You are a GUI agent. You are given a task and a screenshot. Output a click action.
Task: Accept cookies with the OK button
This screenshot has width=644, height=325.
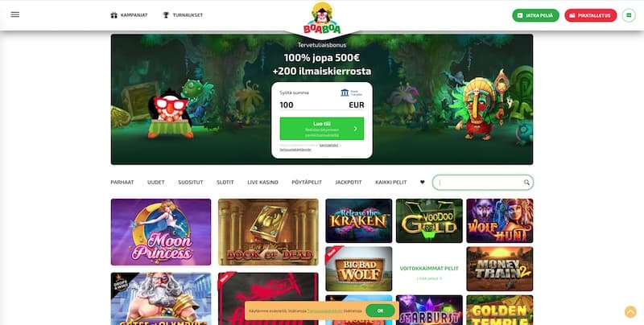(380, 311)
